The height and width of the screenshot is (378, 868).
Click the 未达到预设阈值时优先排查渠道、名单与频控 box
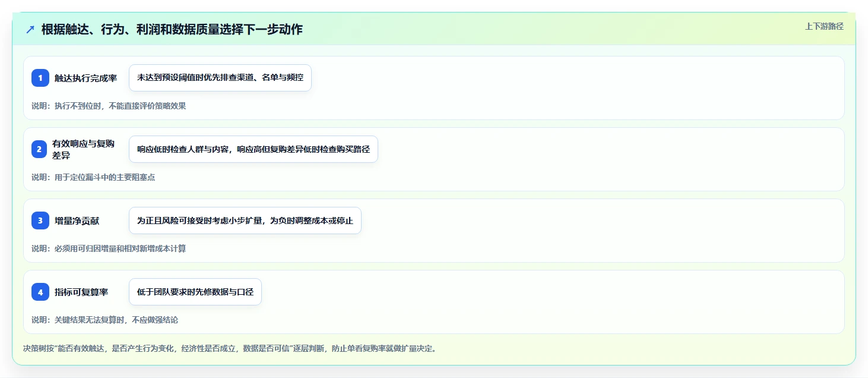tap(220, 78)
